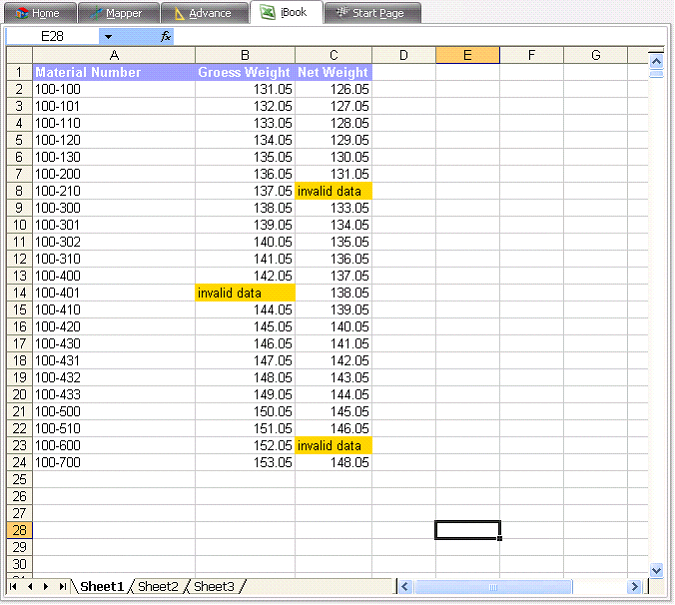The width and height of the screenshot is (675, 605).
Task: Open the Start Page tab
Action: [370, 13]
